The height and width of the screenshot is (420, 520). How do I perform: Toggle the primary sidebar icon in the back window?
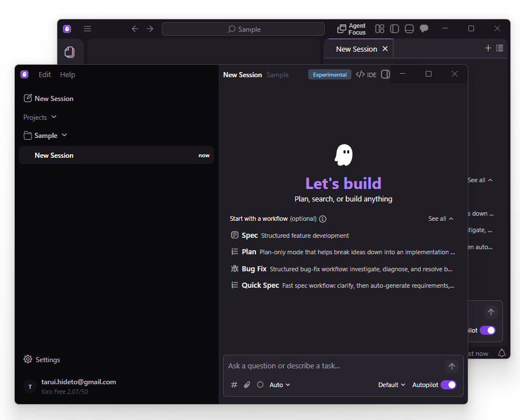pos(395,29)
